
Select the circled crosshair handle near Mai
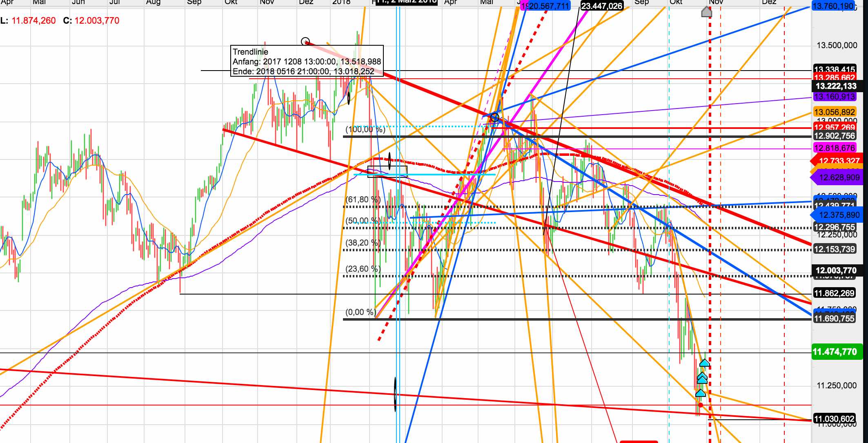494,117
